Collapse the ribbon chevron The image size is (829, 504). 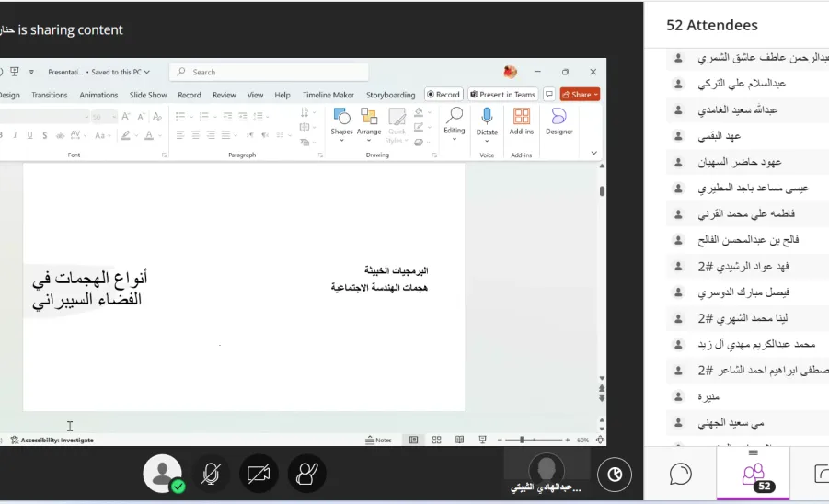[x=593, y=153]
